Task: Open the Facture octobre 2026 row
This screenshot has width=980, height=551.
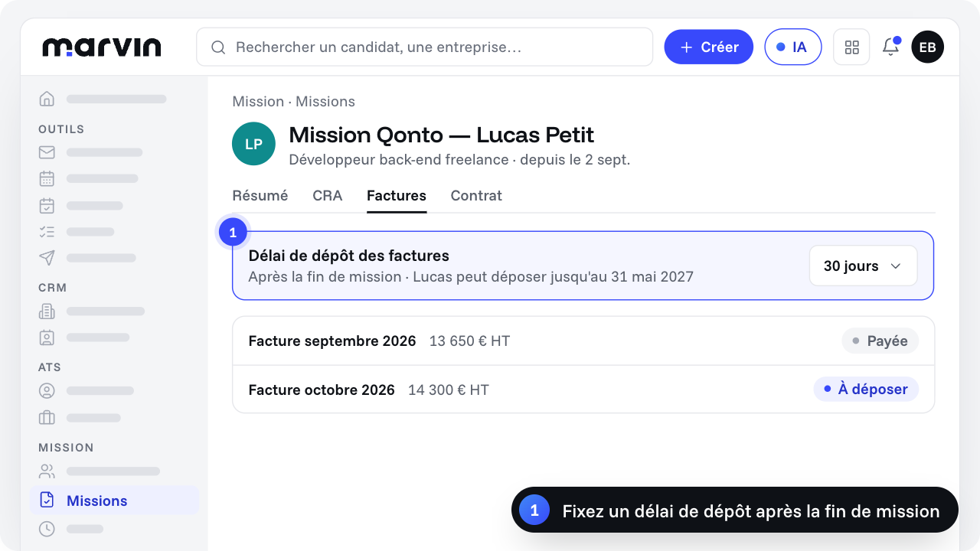Action: [583, 390]
